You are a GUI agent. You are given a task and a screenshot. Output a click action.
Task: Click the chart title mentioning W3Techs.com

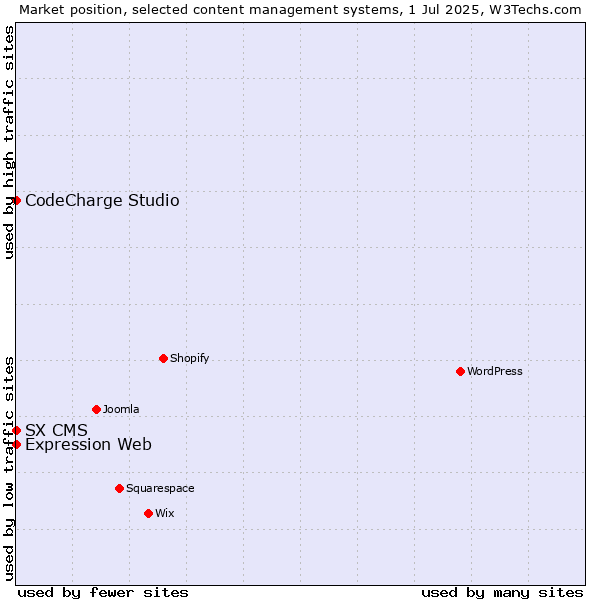click(300, 10)
